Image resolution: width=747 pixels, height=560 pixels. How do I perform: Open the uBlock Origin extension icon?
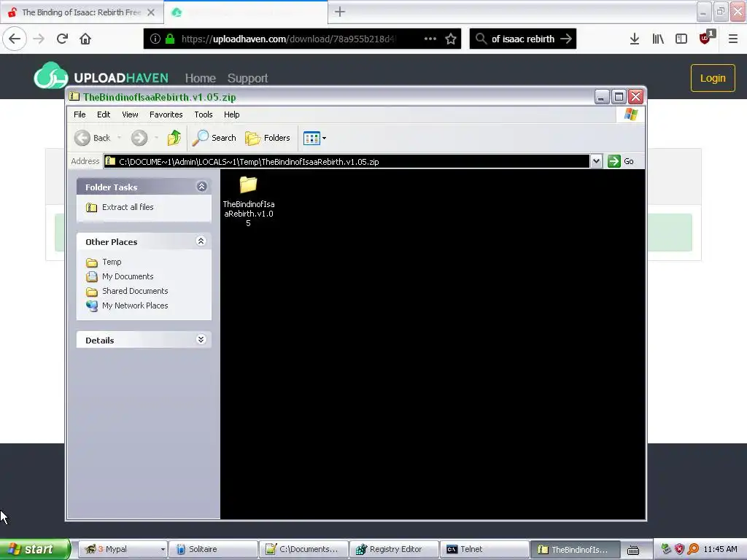[x=706, y=38]
